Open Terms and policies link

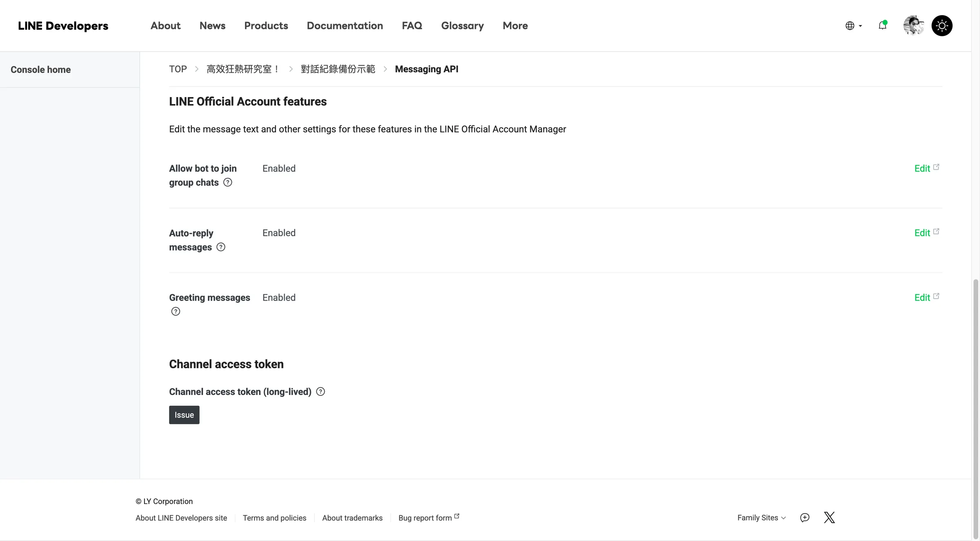[x=274, y=518]
